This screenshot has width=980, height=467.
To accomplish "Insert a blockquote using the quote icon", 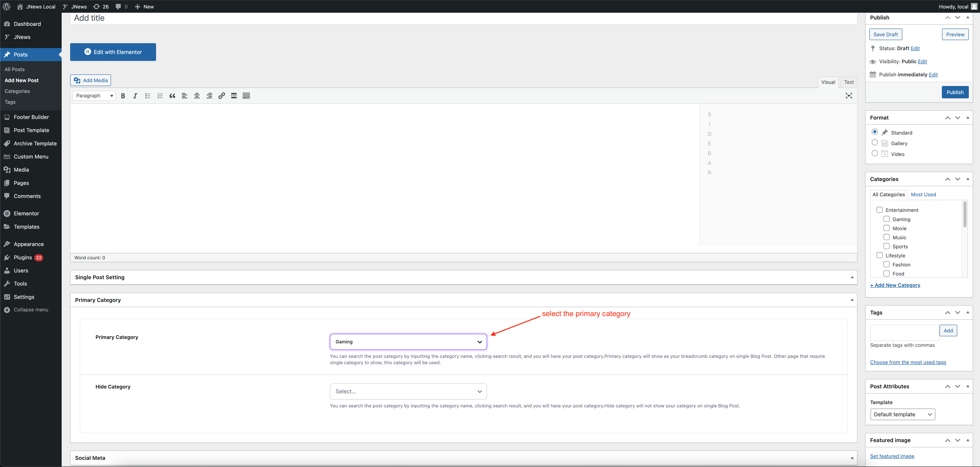I will click(172, 96).
